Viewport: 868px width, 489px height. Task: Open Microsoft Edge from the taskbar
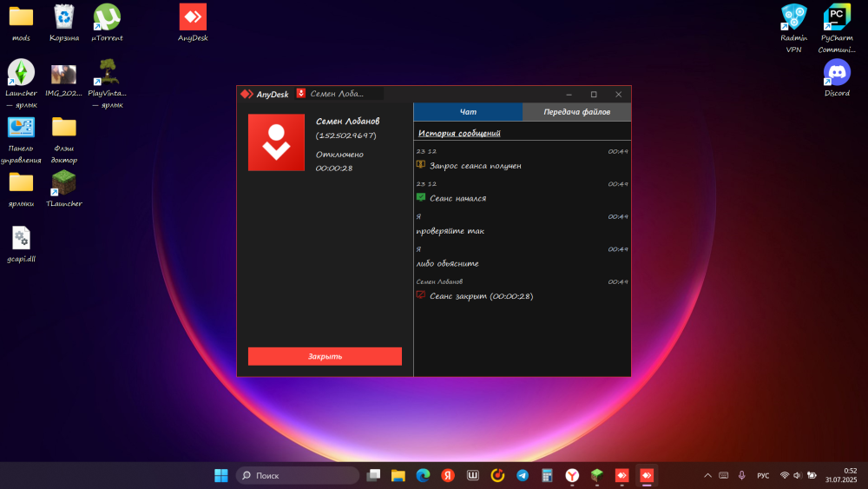[x=423, y=475]
